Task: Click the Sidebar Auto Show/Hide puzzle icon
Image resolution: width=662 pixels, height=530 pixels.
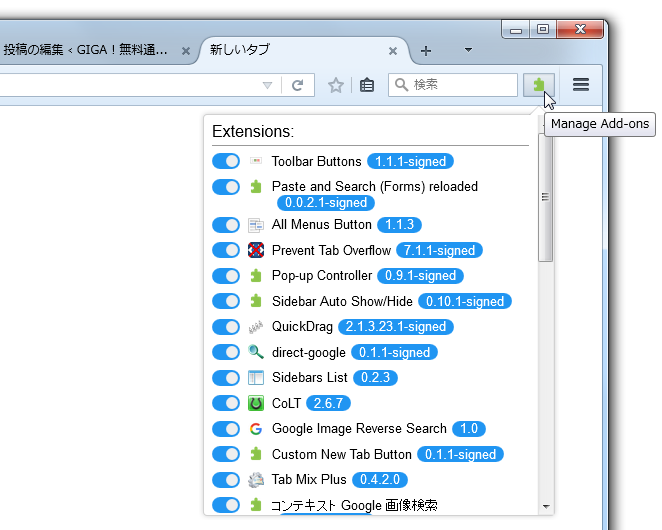Action: [255, 301]
